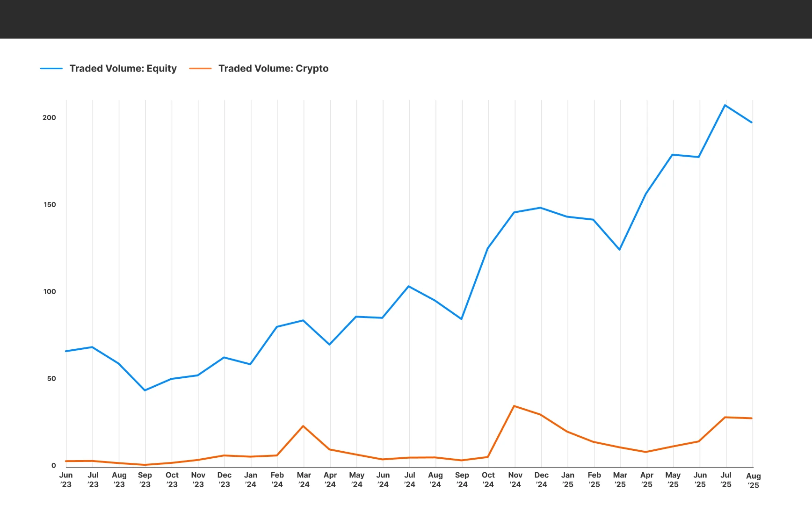Click the blue Equity legend line swatch
This screenshot has width=812, height=505.
point(51,69)
